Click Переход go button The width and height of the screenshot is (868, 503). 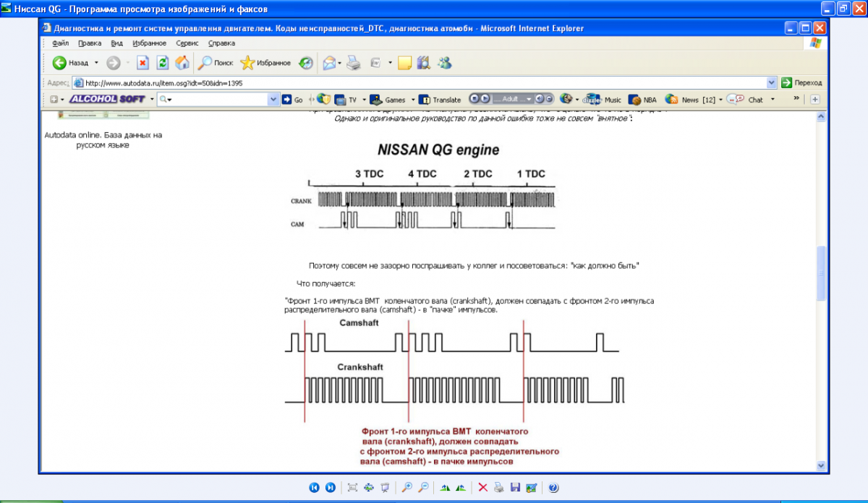click(801, 82)
